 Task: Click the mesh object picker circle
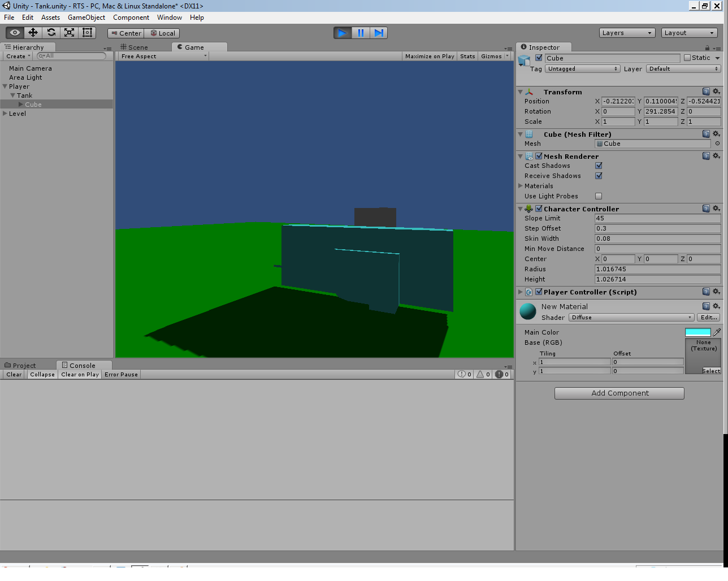(x=717, y=144)
